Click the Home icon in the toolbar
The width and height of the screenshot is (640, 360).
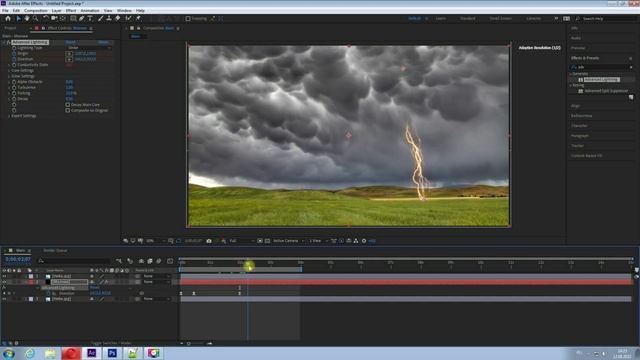[x=8, y=18]
